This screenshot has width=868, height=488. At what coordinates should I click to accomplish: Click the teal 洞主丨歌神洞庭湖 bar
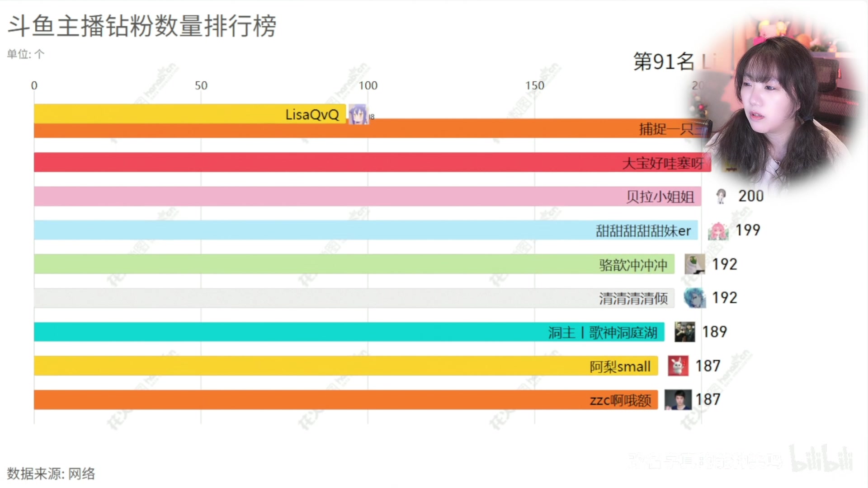pos(349,332)
